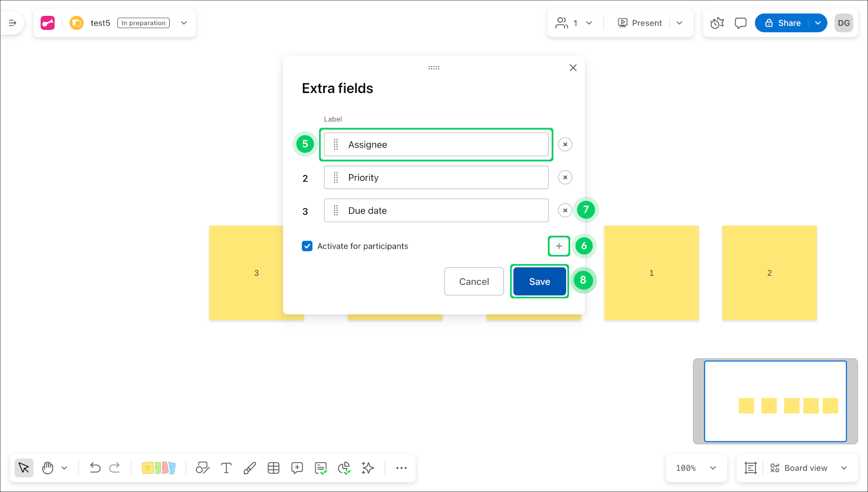Select the hand pan tool
The image size is (868, 492).
(48, 468)
